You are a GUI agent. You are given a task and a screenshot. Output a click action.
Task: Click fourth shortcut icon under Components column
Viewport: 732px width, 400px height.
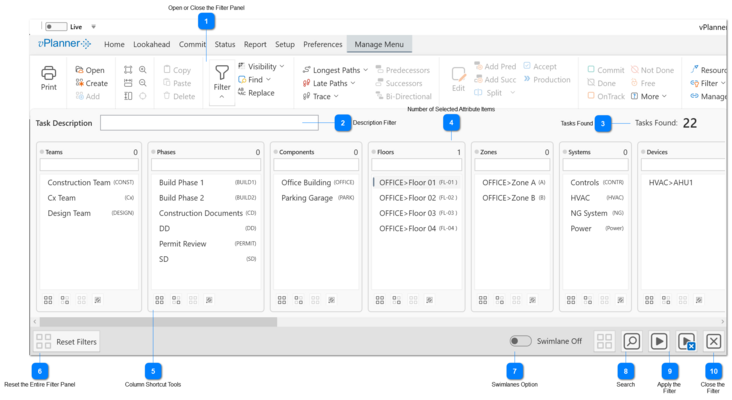[x=331, y=300]
